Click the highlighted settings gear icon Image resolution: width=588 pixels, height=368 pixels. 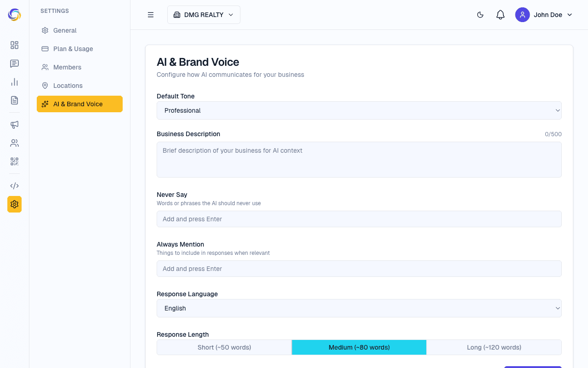pos(14,204)
